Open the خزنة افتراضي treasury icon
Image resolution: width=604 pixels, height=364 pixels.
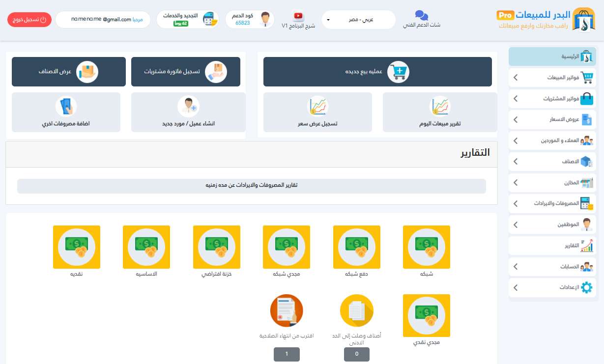coord(216,247)
